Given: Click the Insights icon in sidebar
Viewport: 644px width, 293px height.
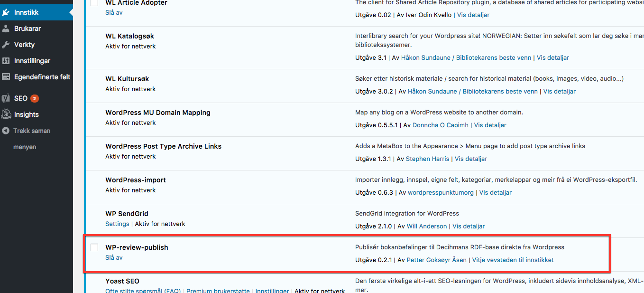Looking at the screenshot, I should (x=6, y=114).
